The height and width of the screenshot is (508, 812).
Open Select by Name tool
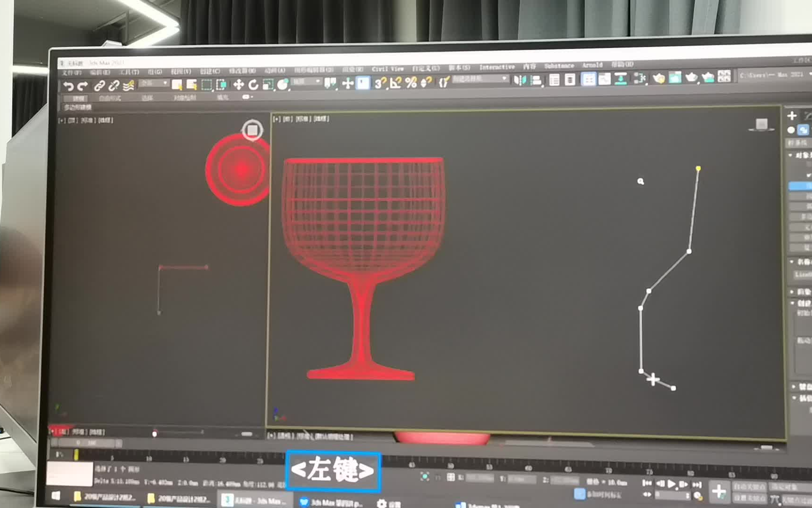191,85
